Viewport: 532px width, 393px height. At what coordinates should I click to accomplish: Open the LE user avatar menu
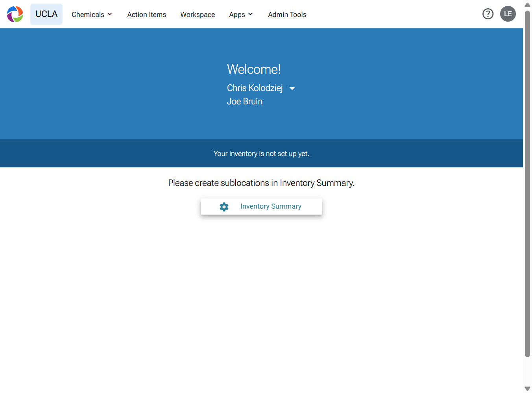508,14
